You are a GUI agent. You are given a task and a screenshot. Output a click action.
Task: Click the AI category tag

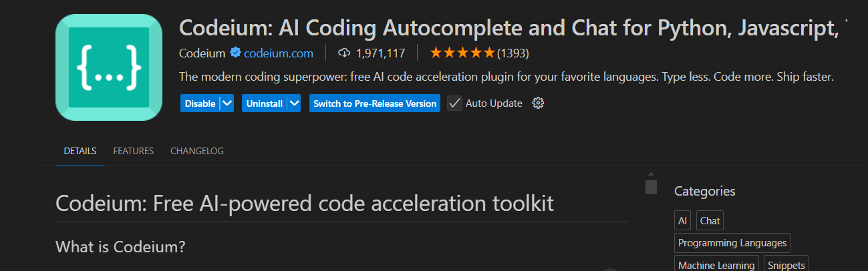point(683,220)
